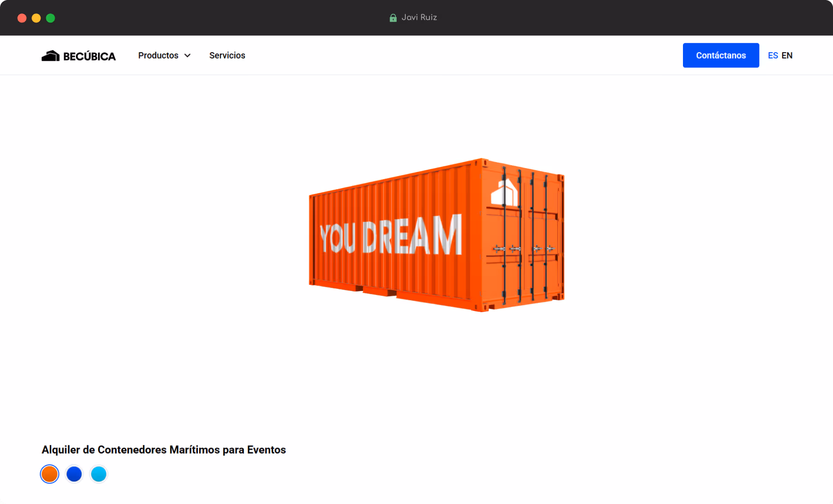Open the Productos menu
The height and width of the screenshot is (504, 833).
158,56
